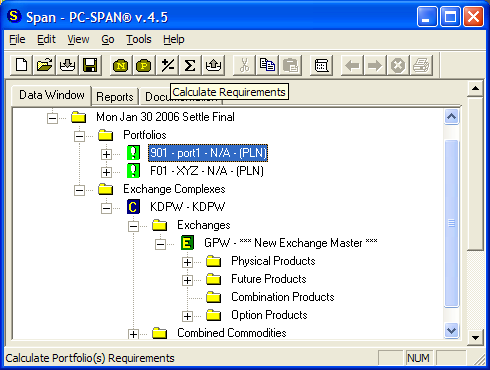Expand the F01 - XYZ portfolio
Viewport: 490px width, 370px height.
click(106, 172)
